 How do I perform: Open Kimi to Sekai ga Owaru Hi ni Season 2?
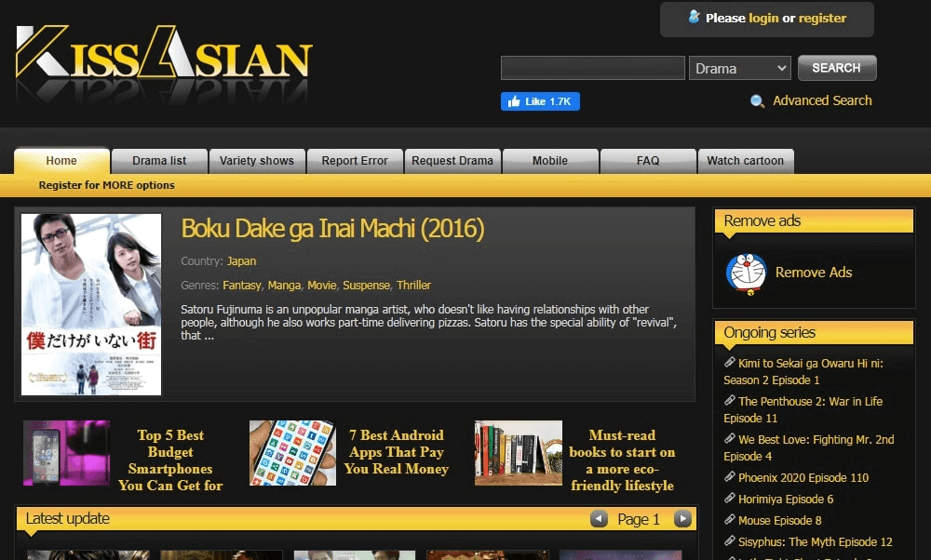click(x=803, y=371)
